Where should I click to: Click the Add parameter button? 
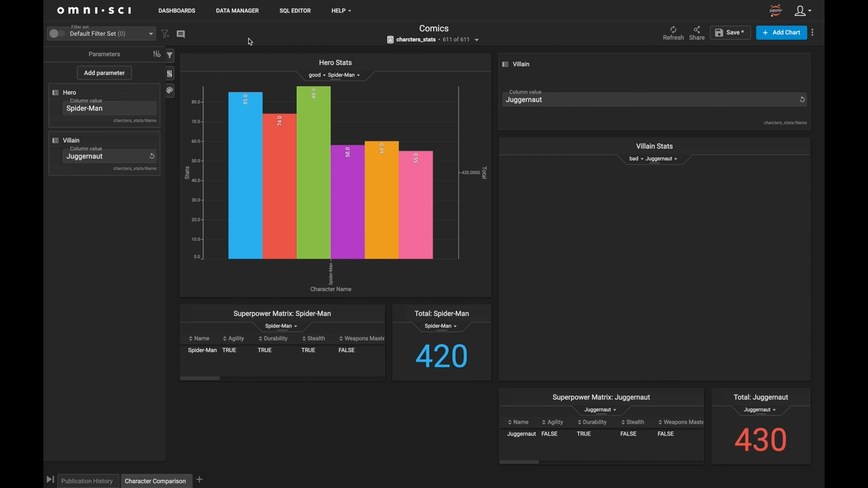pyautogui.click(x=104, y=73)
